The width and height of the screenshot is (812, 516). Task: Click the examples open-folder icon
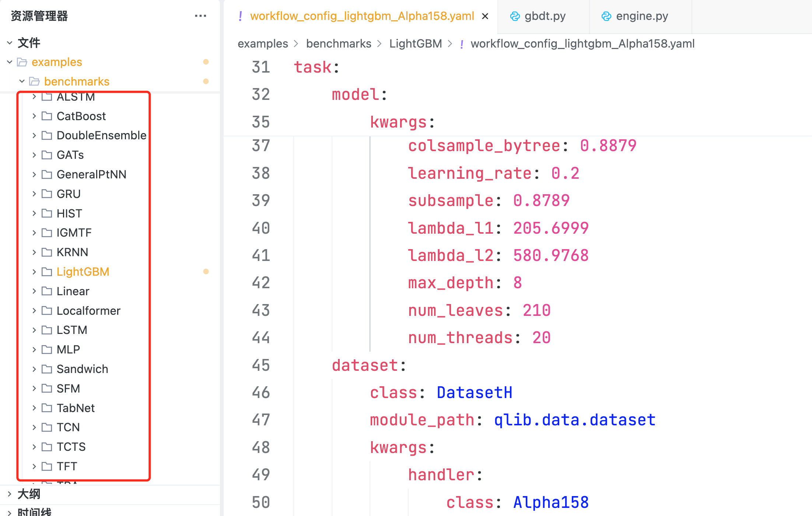click(22, 62)
